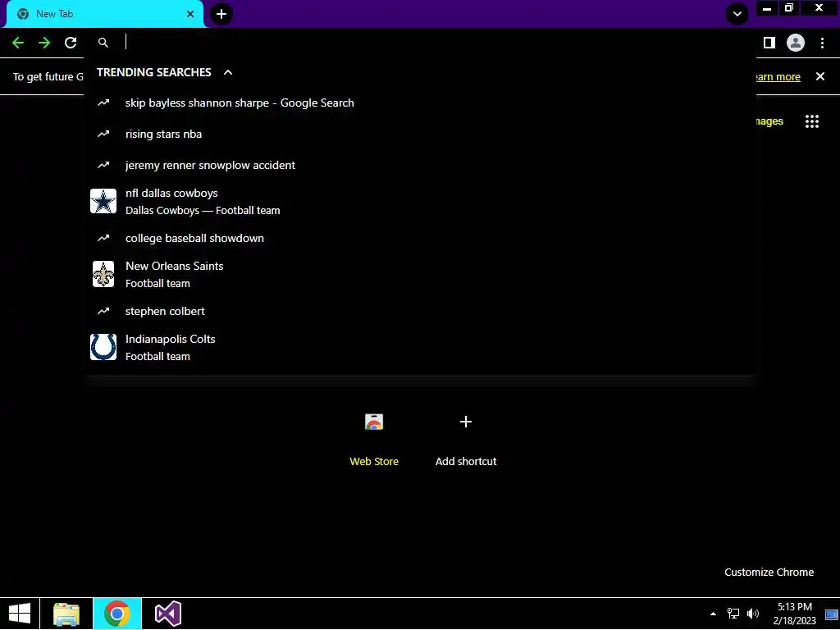Open Customize Chrome

click(x=769, y=572)
